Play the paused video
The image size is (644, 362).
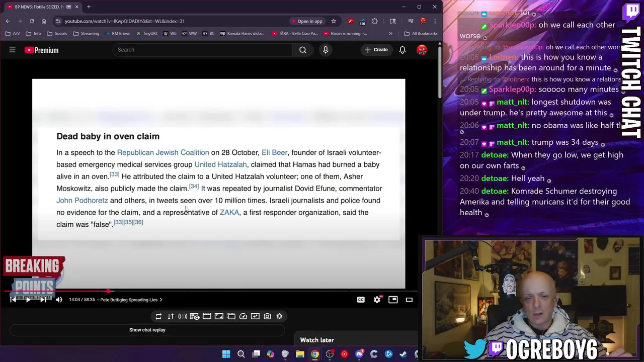click(x=28, y=300)
